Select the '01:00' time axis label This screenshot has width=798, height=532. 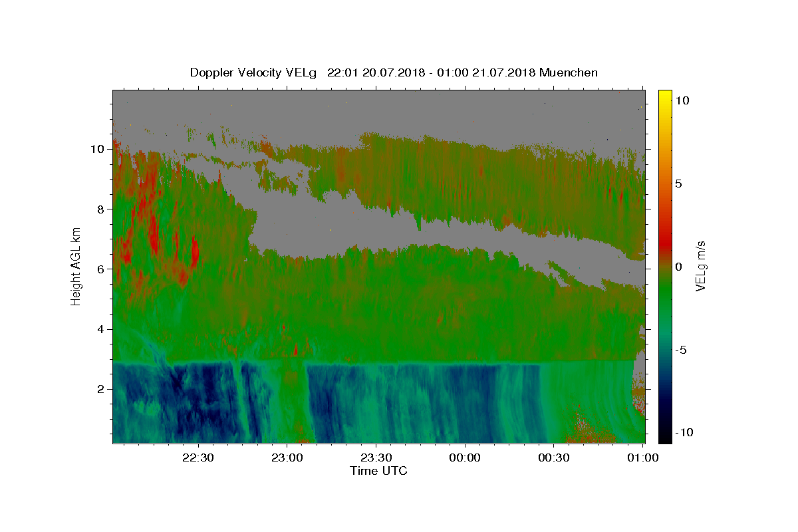click(x=642, y=458)
